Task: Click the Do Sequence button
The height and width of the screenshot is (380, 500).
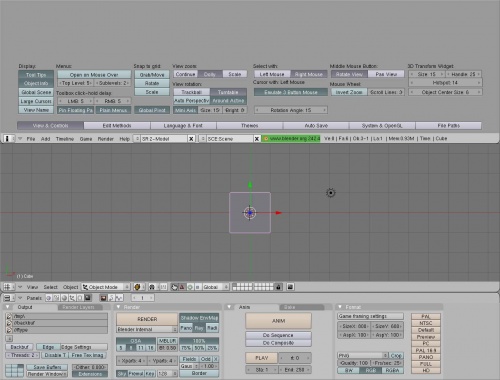Action: 278,335
